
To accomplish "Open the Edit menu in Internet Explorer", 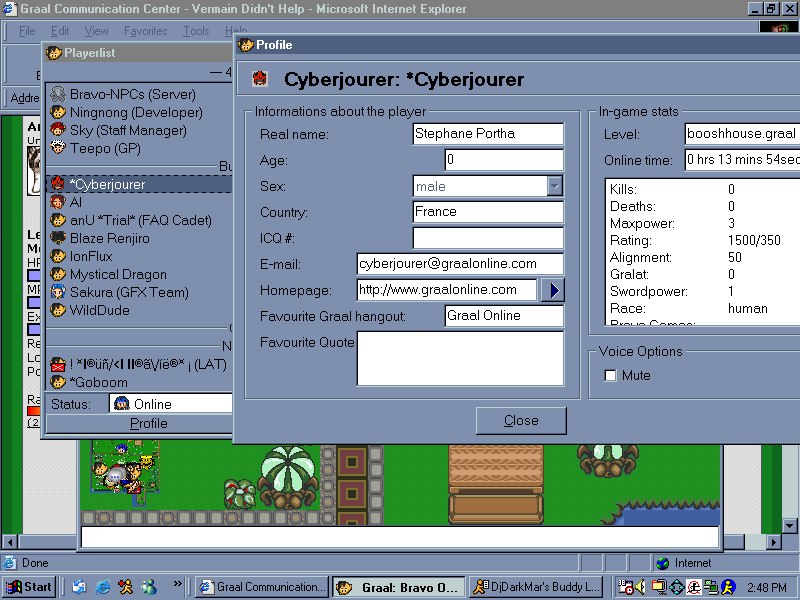I will tap(60, 31).
